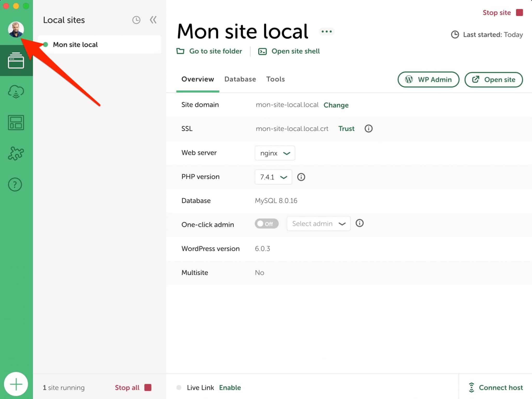Image resolution: width=532 pixels, height=399 pixels.
Task: Click the 1 site running status
Action: [x=64, y=387]
